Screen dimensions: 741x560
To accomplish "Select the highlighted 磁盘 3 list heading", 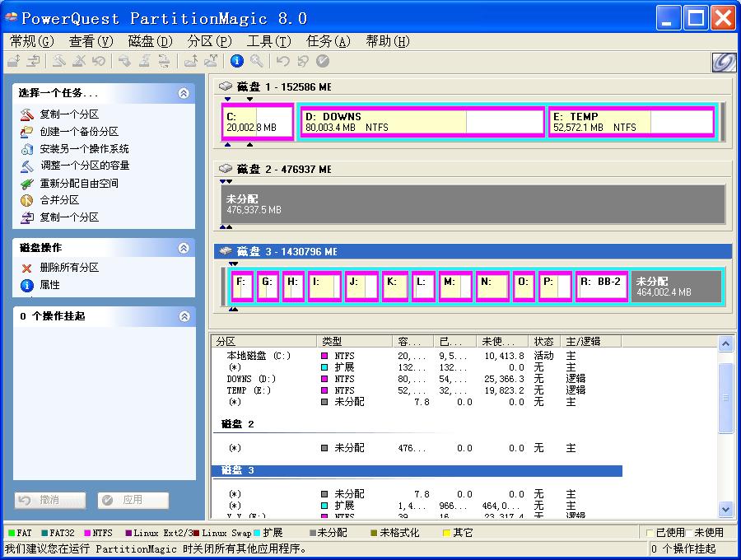I will click(x=417, y=470).
